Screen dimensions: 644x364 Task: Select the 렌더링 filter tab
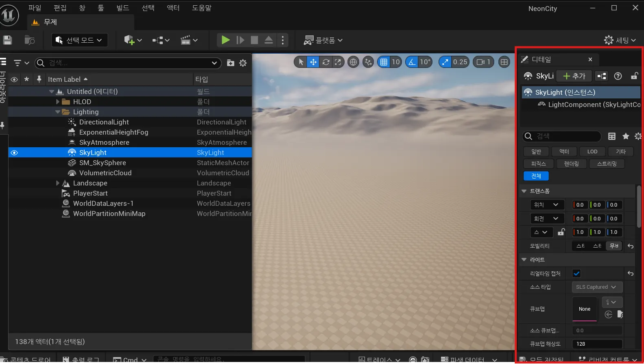pyautogui.click(x=571, y=163)
